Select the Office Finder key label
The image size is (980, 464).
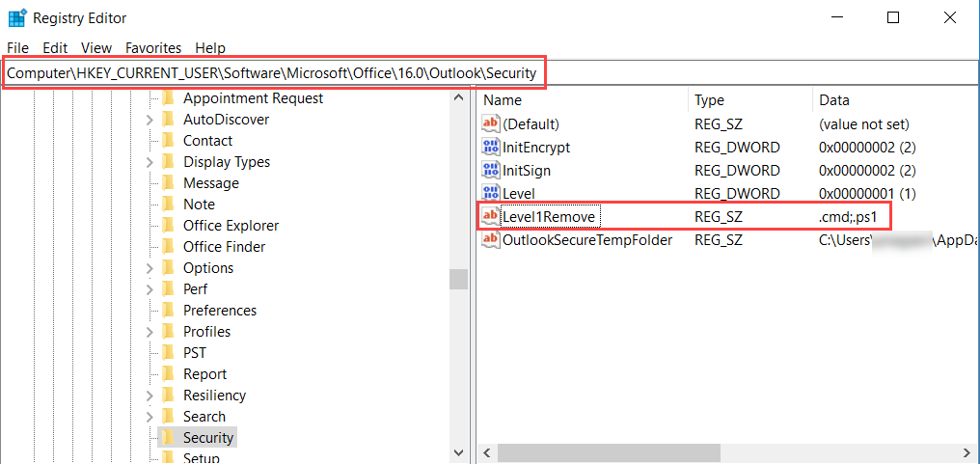[224, 247]
